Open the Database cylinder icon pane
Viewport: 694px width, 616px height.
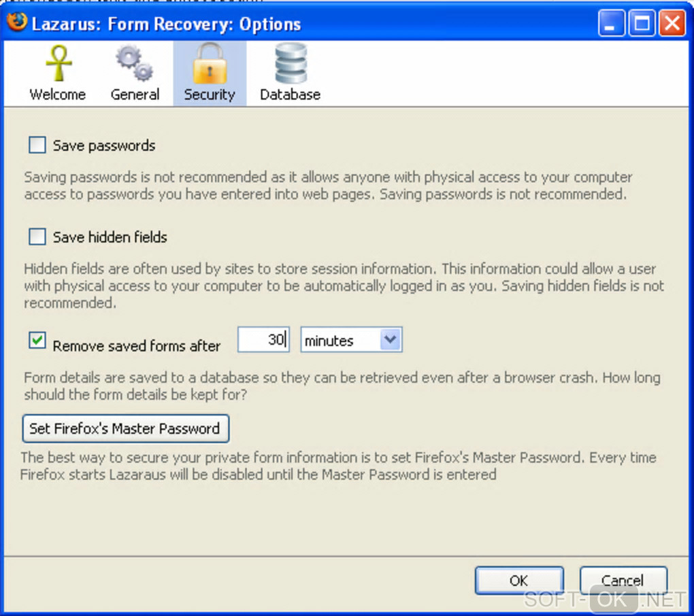pyautogui.click(x=291, y=63)
